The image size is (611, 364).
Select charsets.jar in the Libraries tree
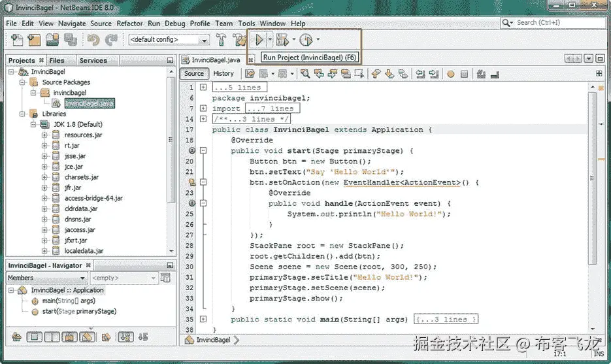(x=82, y=177)
